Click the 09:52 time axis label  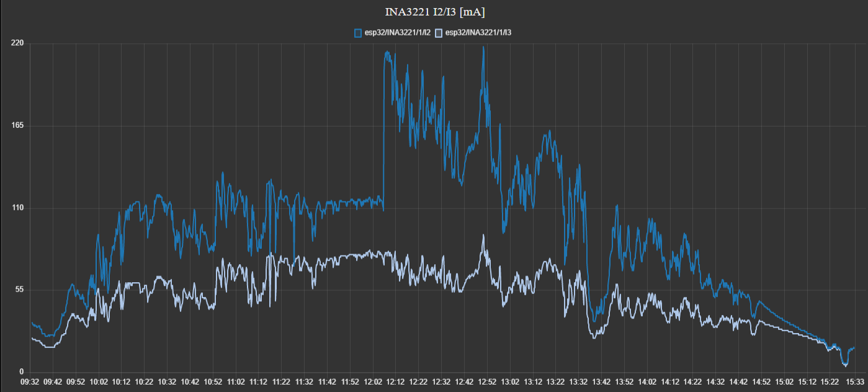tap(76, 383)
